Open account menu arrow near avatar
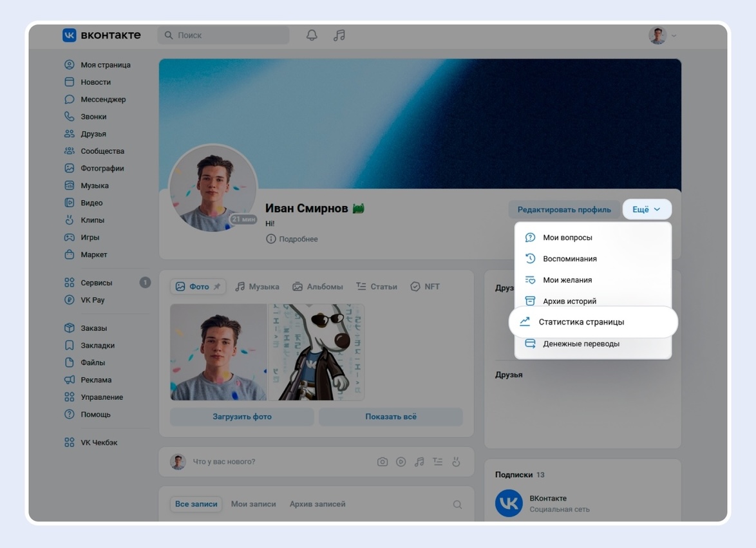This screenshot has height=548, width=756. pyautogui.click(x=674, y=36)
